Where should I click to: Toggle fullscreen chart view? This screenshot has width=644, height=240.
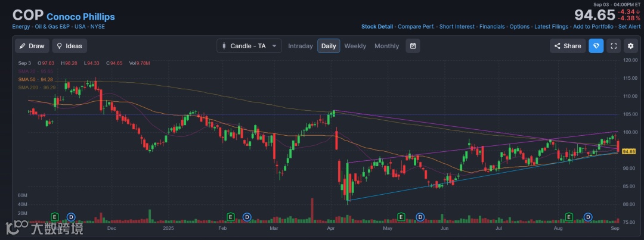614,46
